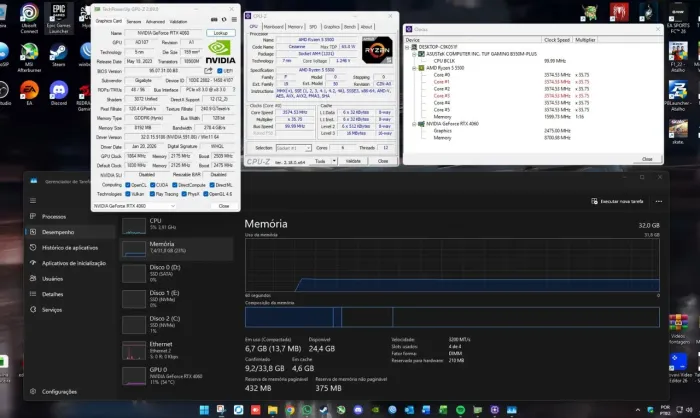Screen dimensions: 700x418
Task: Open EA SPORTS FC 26 desktop shortcut
Action: [678, 18]
